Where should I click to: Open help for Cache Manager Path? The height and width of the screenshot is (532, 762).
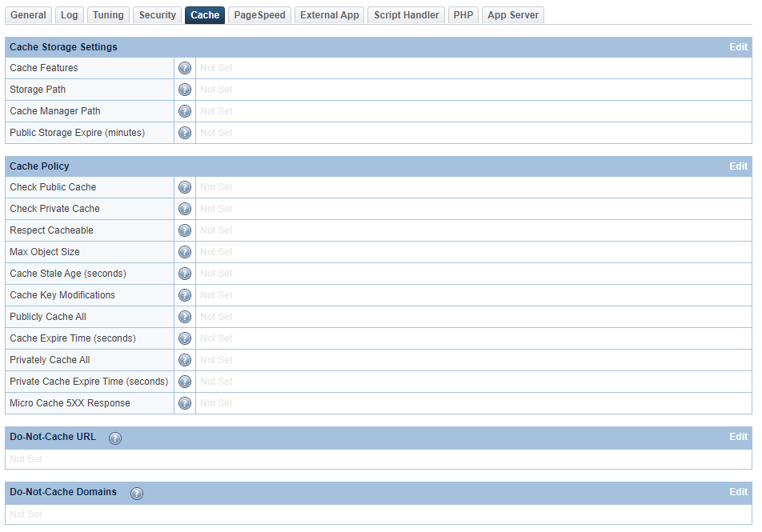185,111
